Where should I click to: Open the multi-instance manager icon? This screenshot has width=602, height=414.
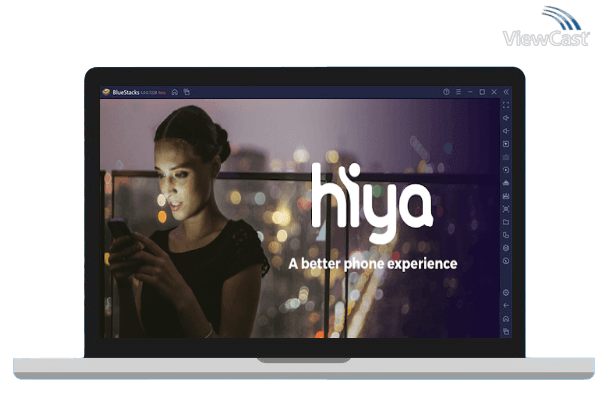(x=506, y=235)
